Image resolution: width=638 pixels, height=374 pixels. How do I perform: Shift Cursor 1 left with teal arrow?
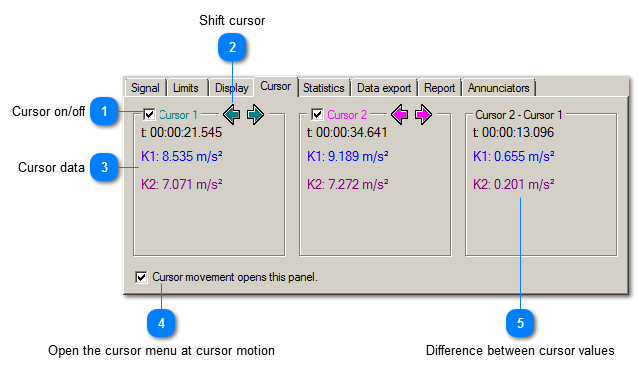pos(232,115)
